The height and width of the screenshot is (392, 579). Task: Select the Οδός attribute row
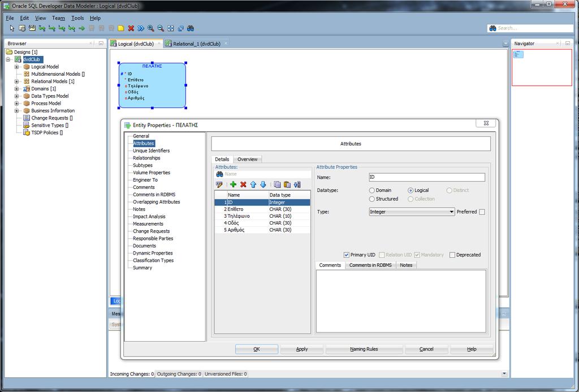pyautogui.click(x=262, y=223)
